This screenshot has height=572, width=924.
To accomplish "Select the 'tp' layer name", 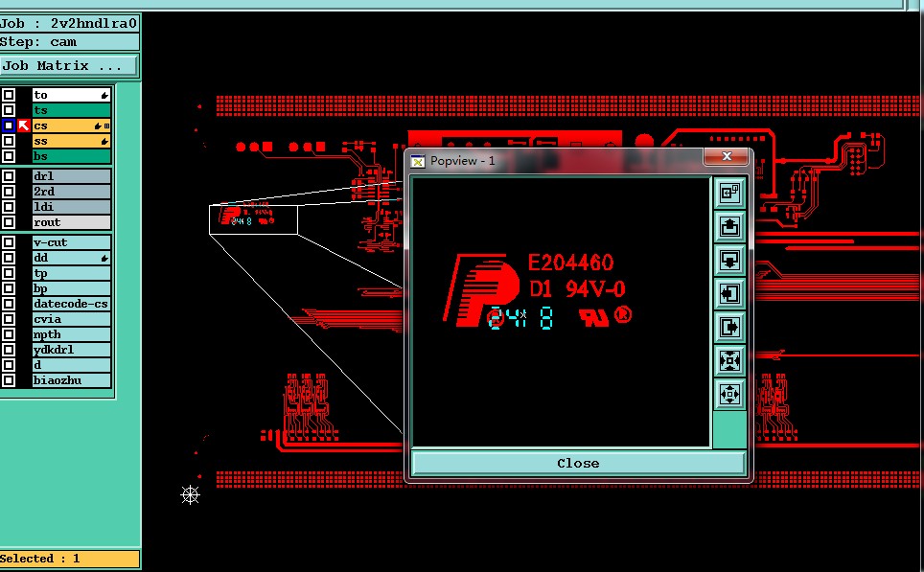I will coord(71,273).
